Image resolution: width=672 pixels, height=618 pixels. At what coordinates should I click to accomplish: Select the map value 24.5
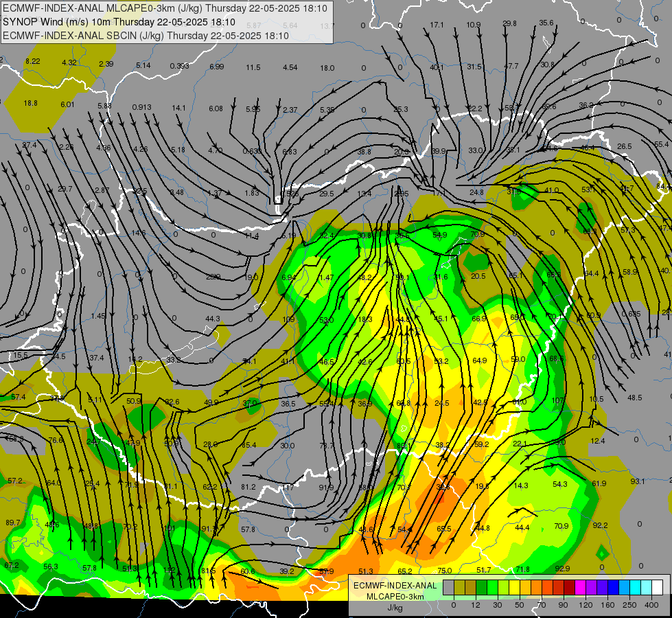pyautogui.click(x=441, y=403)
